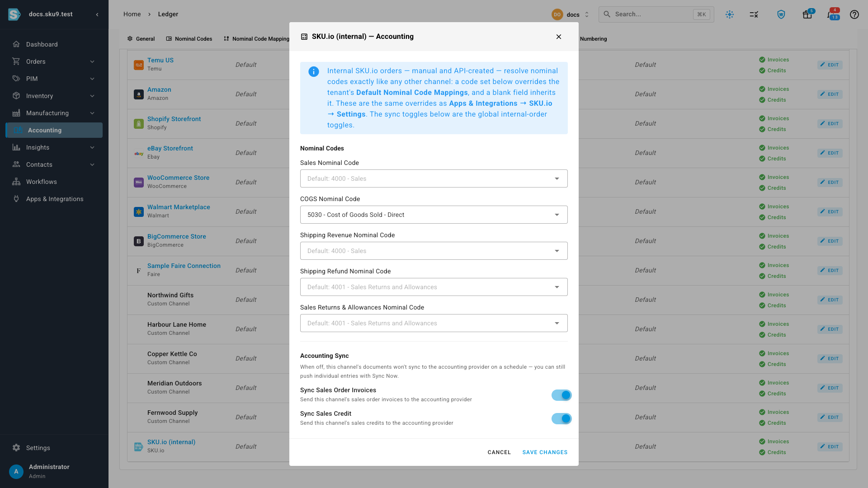Open the Shipping Revenue Nominal Code dropdown
Image resolution: width=868 pixels, height=488 pixels.
[x=434, y=251]
